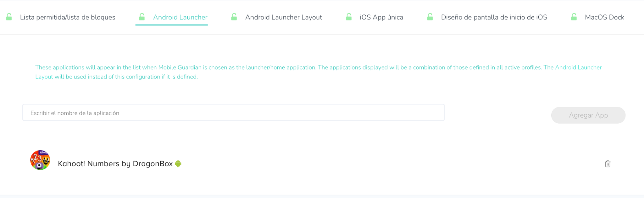Click the lock icon next to Android Launcher tab
This screenshot has height=198, width=644.
coord(142,17)
